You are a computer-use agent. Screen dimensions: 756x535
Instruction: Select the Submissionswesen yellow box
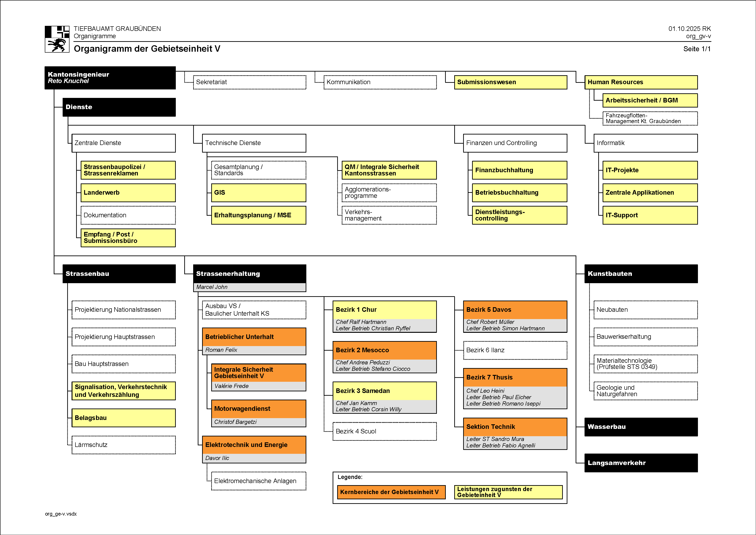tap(510, 82)
